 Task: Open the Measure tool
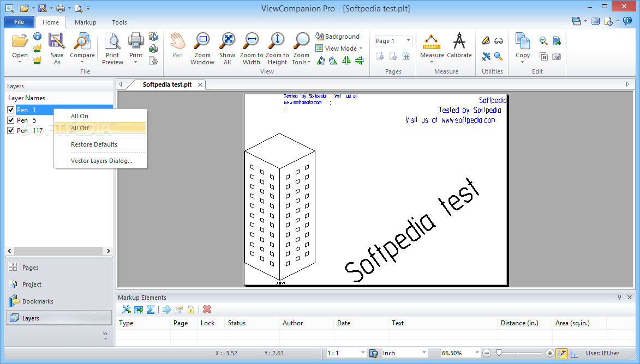pos(432,47)
